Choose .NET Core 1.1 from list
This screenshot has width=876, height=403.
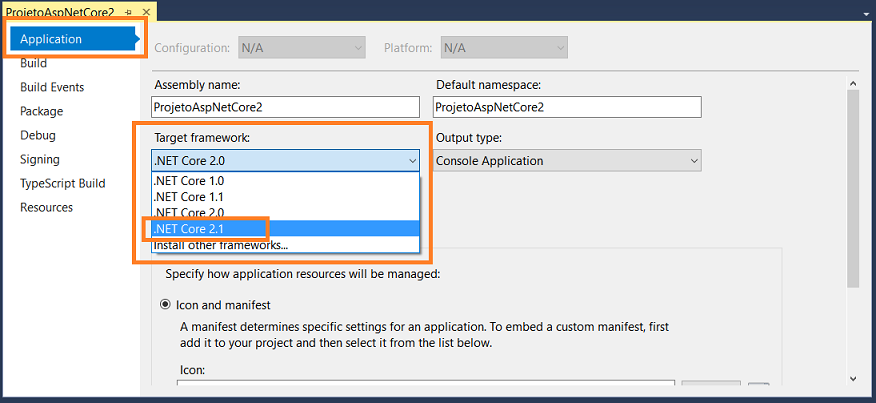[285, 197]
